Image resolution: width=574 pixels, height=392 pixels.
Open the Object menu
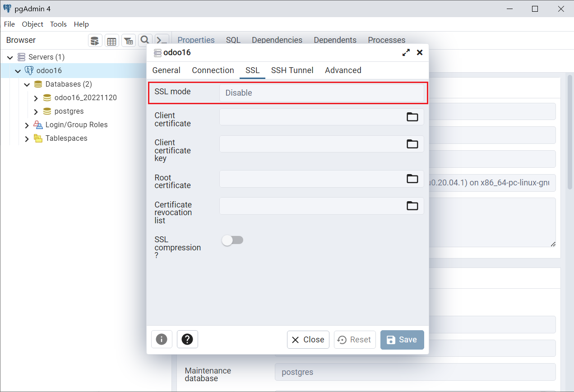[x=32, y=24]
